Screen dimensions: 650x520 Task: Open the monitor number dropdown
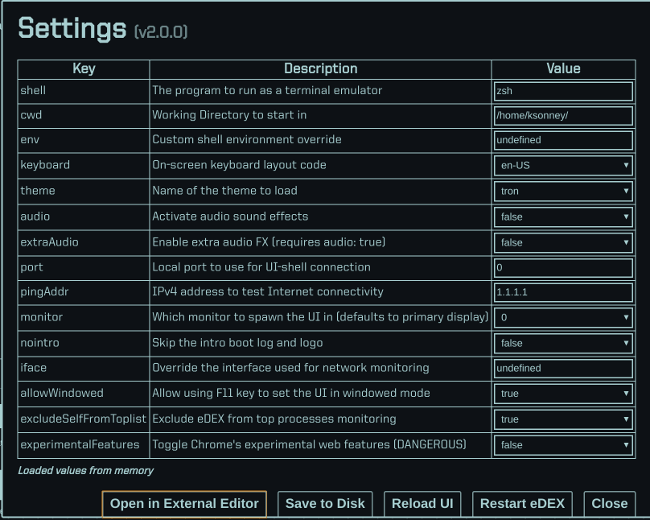[563, 318]
